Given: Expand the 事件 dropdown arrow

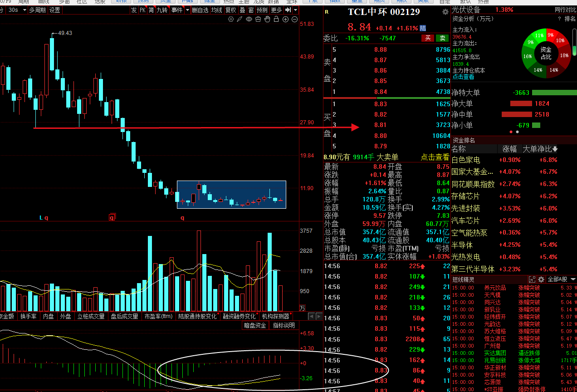Looking at the screenshot, I should pyautogui.click(x=187, y=10).
